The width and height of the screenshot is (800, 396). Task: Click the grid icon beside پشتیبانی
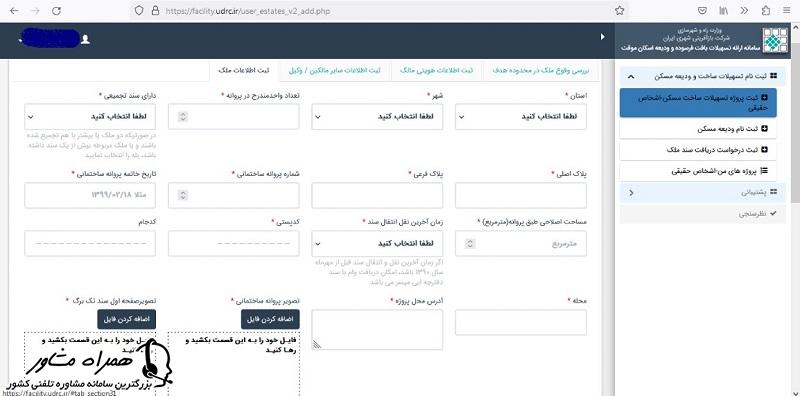coord(773,192)
